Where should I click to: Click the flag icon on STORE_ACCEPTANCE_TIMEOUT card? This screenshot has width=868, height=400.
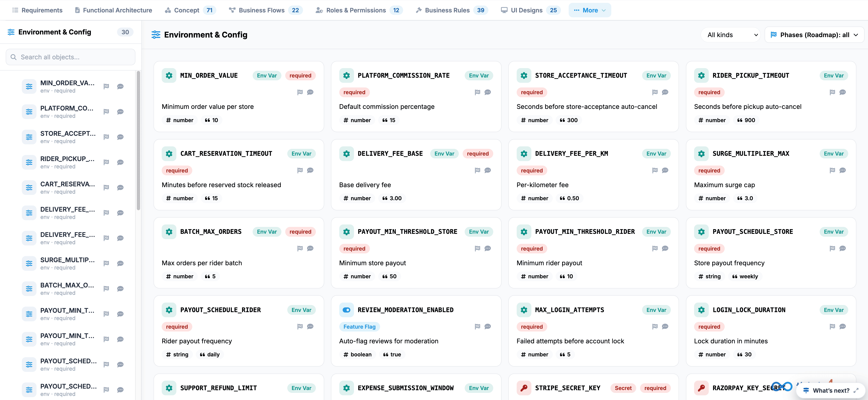click(655, 92)
